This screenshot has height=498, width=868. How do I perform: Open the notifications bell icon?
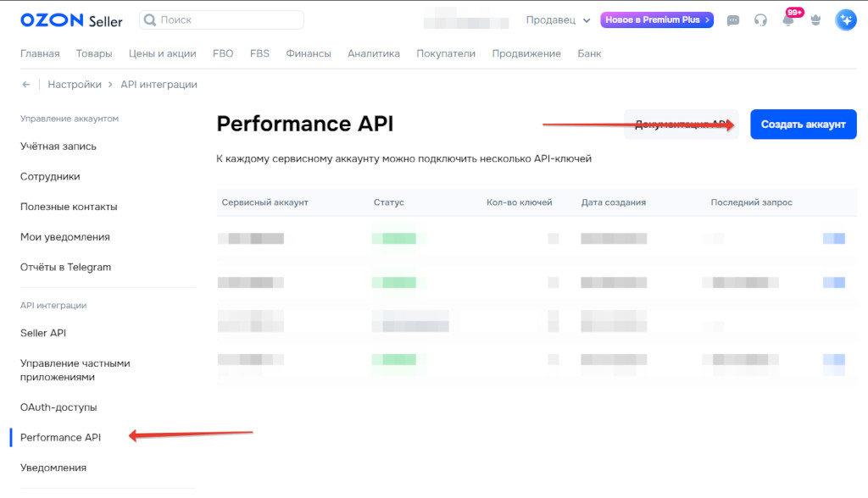(x=788, y=20)
